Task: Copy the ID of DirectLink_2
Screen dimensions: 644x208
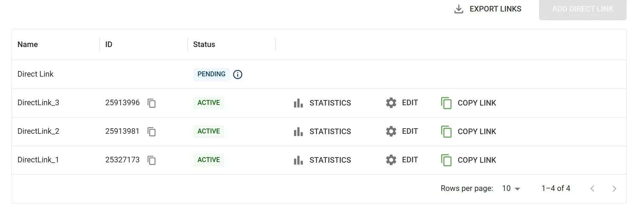Action: tap(151, 132)
